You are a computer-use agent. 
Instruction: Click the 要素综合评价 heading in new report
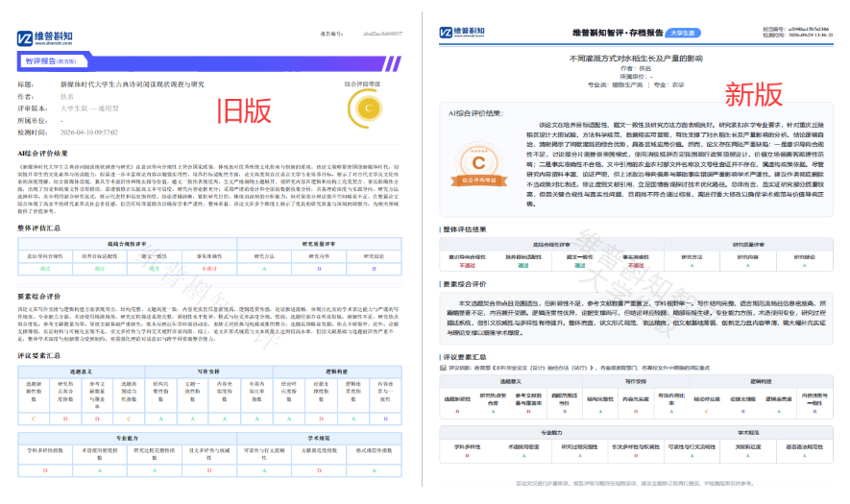(465, 284)
